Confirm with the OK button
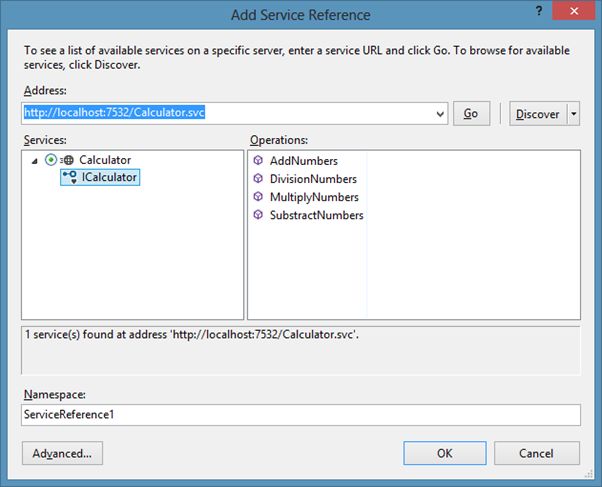This screenshot has width=602, height=487. click(445, 453)
